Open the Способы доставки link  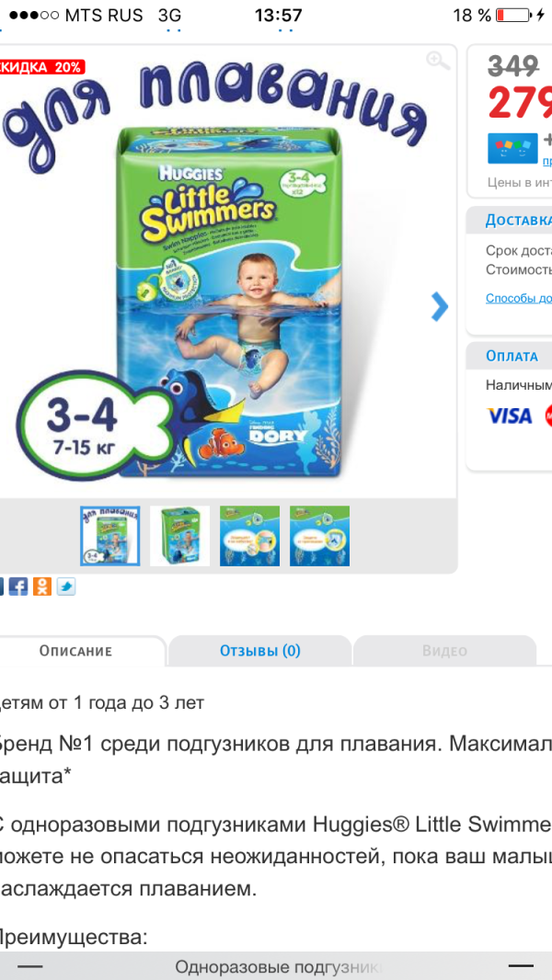pyautogui.click(x=519, y=298)
